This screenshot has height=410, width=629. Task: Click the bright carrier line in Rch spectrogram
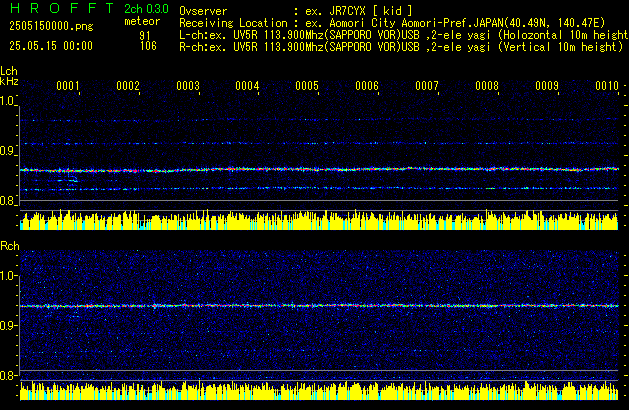pos(319,306)
